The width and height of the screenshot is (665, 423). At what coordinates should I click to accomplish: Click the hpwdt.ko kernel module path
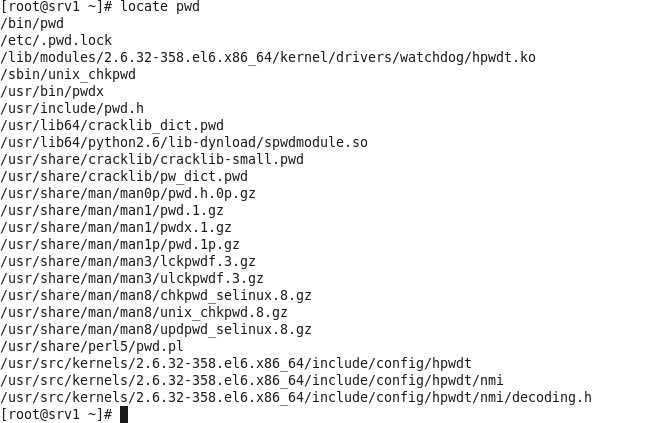(x=268, y=57)
